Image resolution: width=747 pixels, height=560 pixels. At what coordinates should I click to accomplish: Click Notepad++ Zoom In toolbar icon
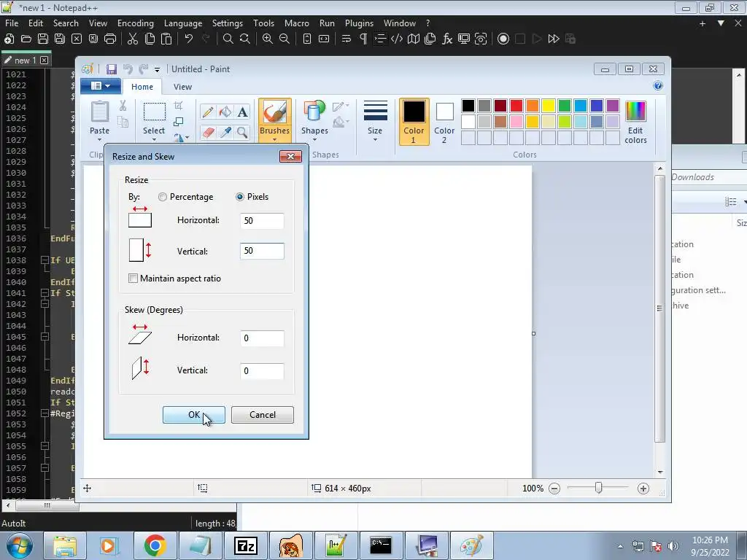pos(268,39)
